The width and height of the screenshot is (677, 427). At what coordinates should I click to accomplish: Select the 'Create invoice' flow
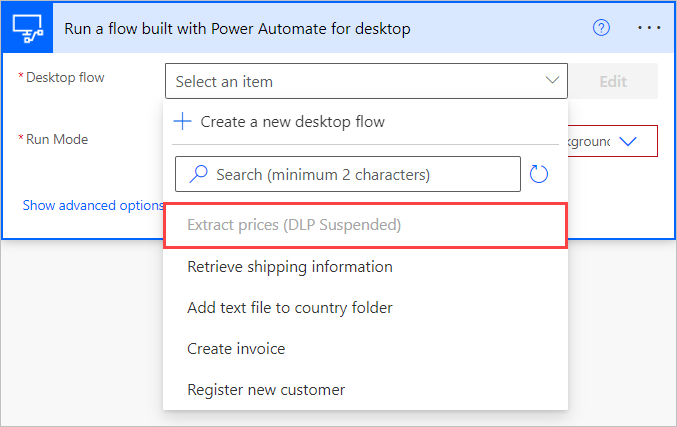365,349
